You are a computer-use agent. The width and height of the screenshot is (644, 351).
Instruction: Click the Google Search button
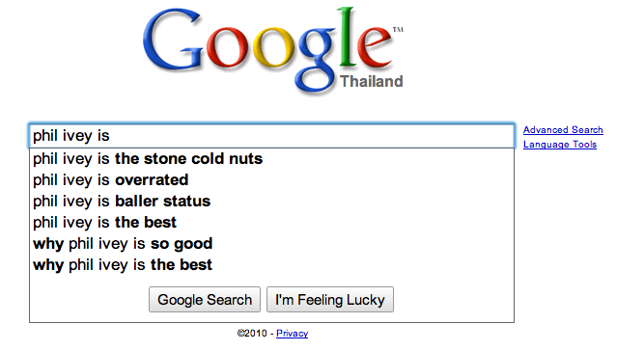205,300
